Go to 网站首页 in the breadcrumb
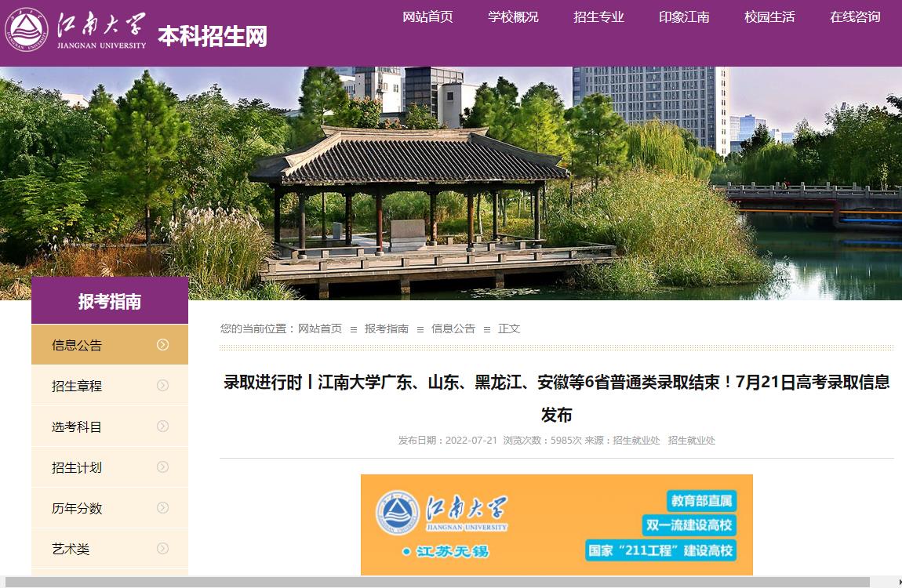This screenshot has width=902, height=588. 320,328
